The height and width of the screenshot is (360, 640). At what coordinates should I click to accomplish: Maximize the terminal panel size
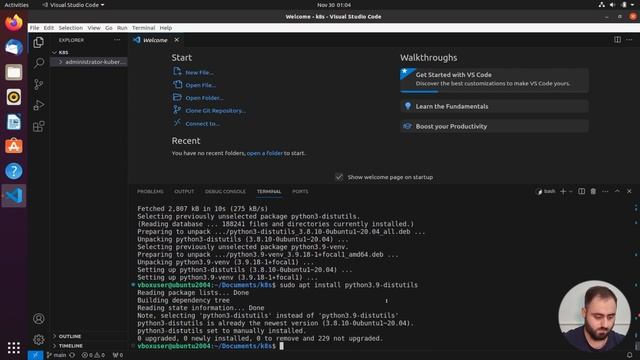pyautogui.click(x=617, y=191)
